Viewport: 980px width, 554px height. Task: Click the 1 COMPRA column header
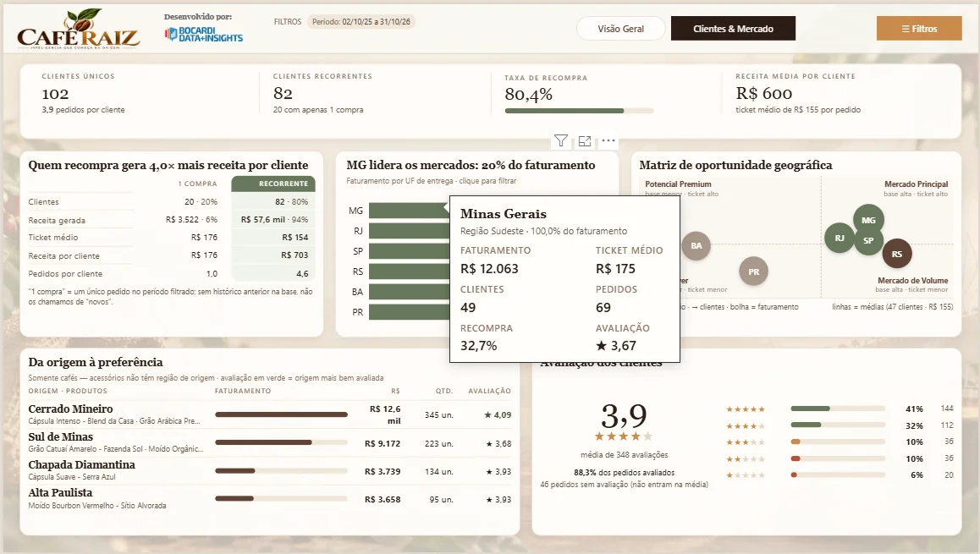(x=197, y=184)
